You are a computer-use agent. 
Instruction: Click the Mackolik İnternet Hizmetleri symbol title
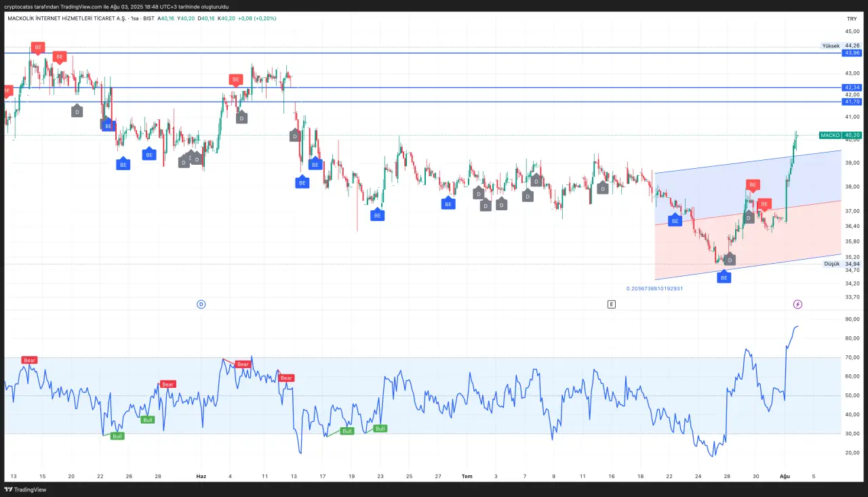click(x=70, y=18)
